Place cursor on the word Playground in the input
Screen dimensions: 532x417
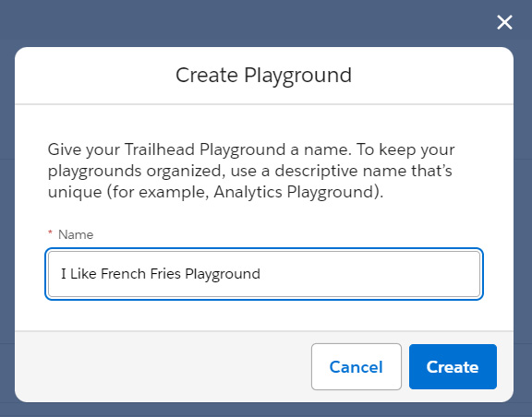[x=223, y=274]
